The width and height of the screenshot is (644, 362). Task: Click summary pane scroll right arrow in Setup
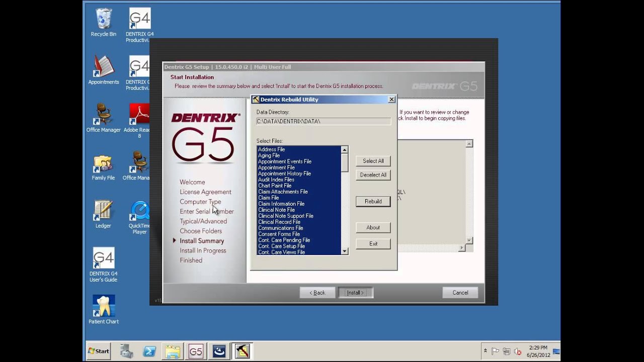tap(462, 248)
